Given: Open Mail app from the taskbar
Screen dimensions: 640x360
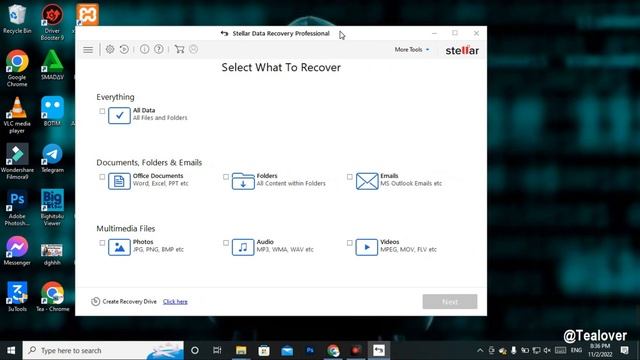Looking at the screenshot, I should [x=287, y=350].
